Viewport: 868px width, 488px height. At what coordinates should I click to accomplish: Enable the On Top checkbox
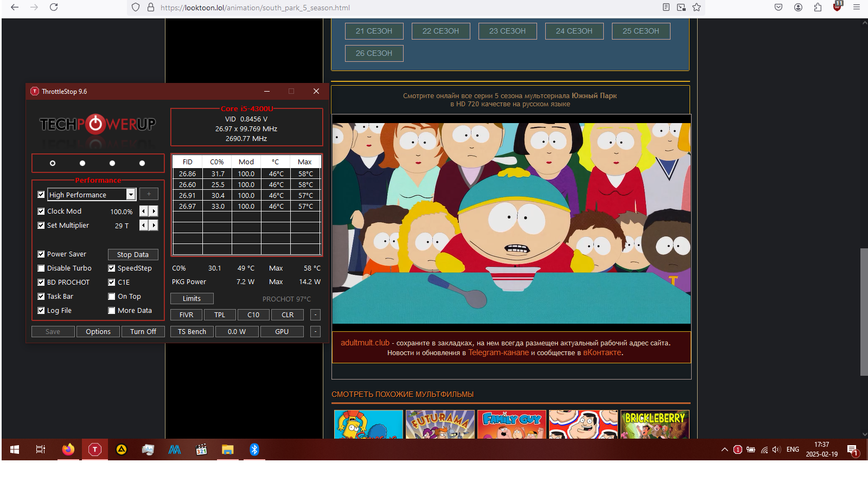pyautogui.click(x=111, y=297)
